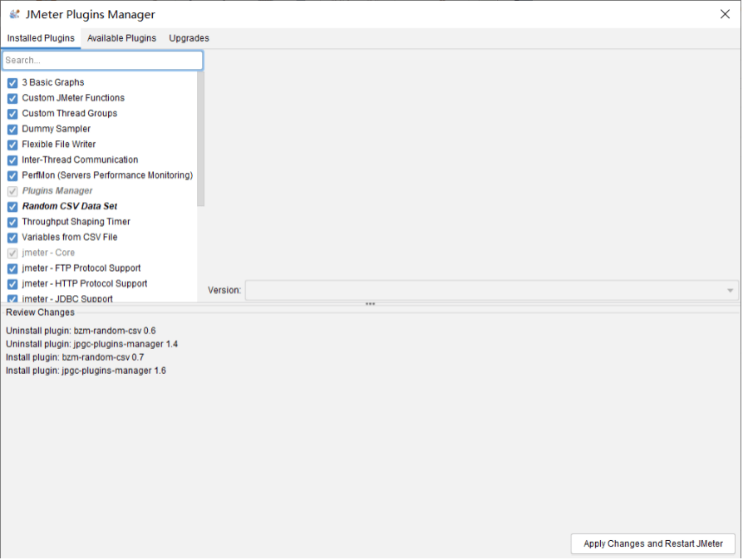Viewport: 743px width, 560px height.
Task: Toggle the jmeter - HTTP Protocol Support checkbox
Action: pyautogui.click(x=12, y=284)
